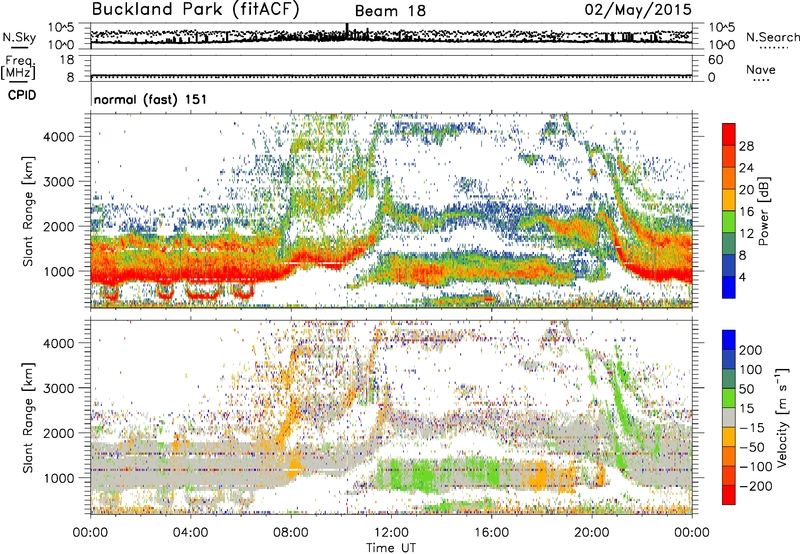Screen dimensions: 800x554
Task: Select the "Time UT" axis title
Action: [391, 548]
